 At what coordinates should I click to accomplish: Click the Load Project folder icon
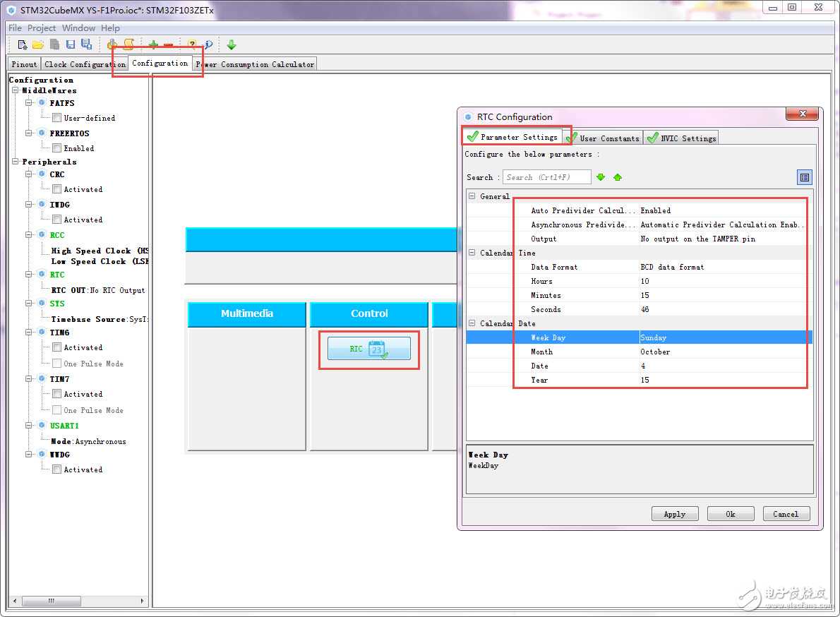[x=38, y=45]
